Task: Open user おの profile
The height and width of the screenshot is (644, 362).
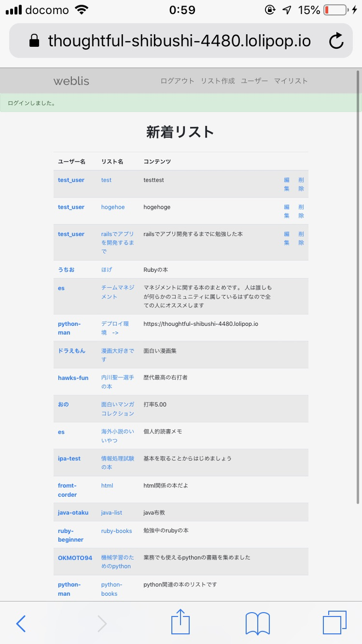Action: click(63, 405)
